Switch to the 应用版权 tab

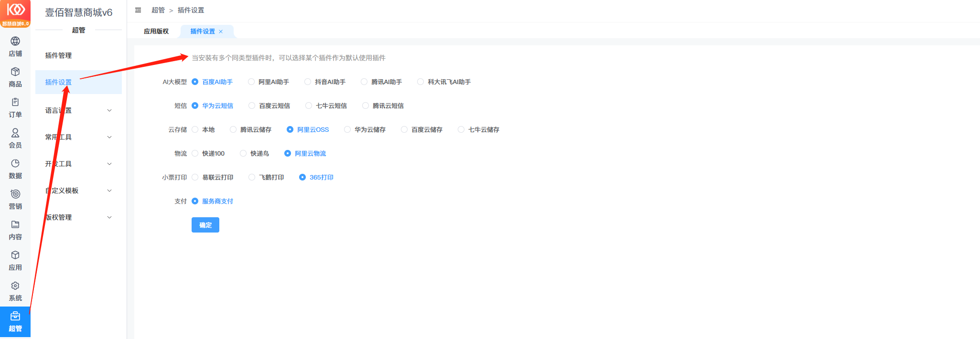(156, 32)
